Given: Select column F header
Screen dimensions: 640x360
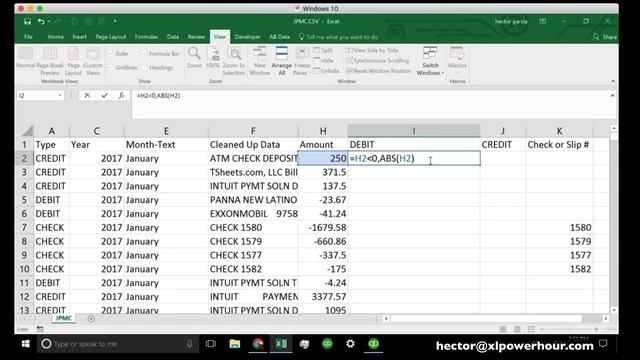Looking at the screenshot, I should point(253,131).
